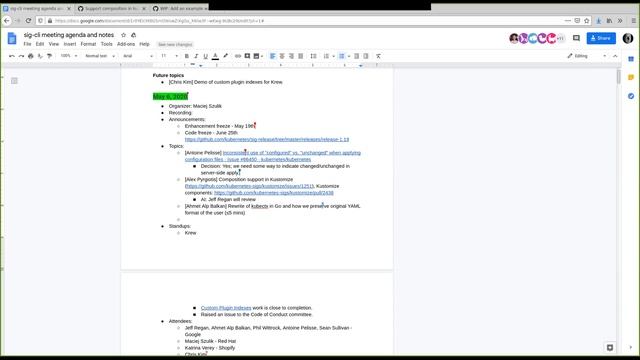Image resolution: width=640 pixels, height=360 pixels.
Task: Open the Google account avatar
Action: click(628, 38)
